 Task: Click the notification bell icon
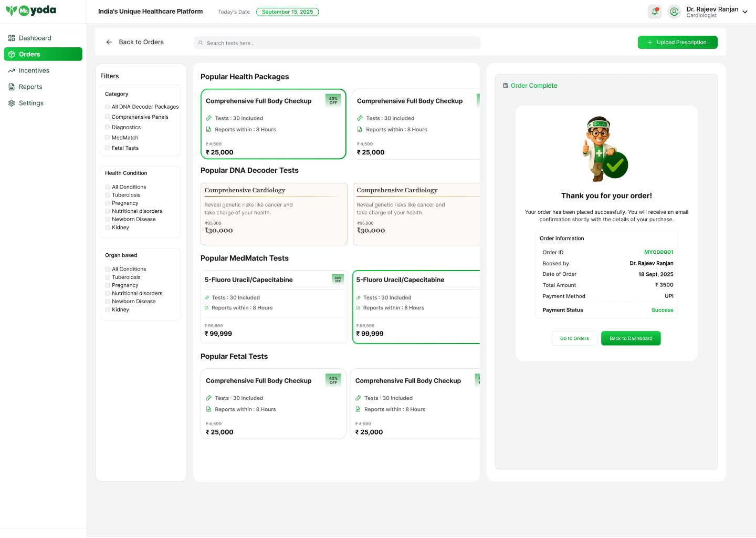click(x=655, y=12)
